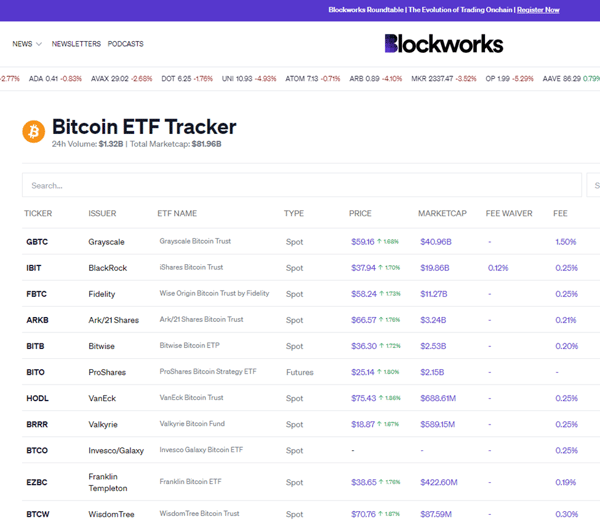
Task: Select the BITB ticker
Action: pyautogui.click(x=35, y=346)
